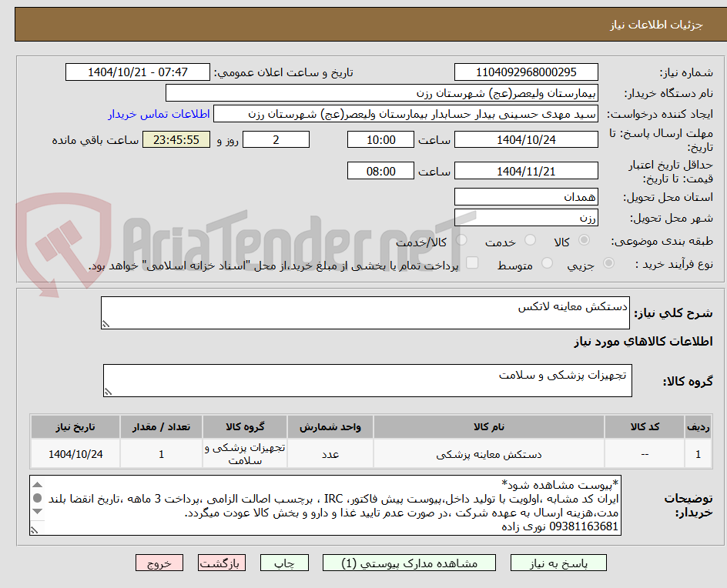The width and height of the screenshot is (727, 588).
Task: Click the notes scrollbar round thumb
Action: pyautogui.click(x=38, y=498)
